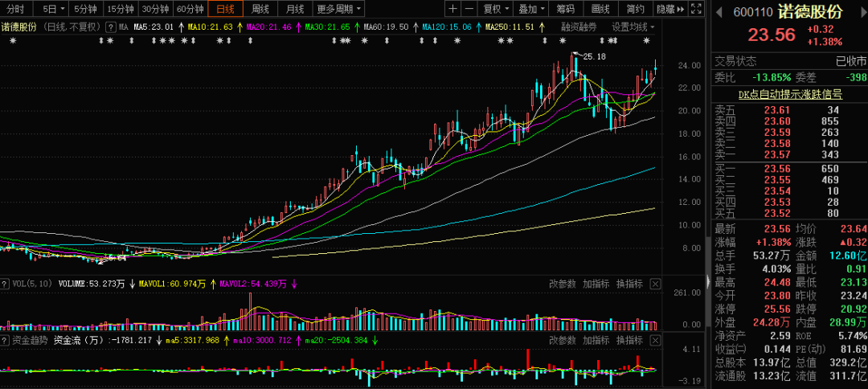Viewport: 868px width, 389px height.
Task: Click the 卖一 price 23.57
Action: (x=778, y=154)
